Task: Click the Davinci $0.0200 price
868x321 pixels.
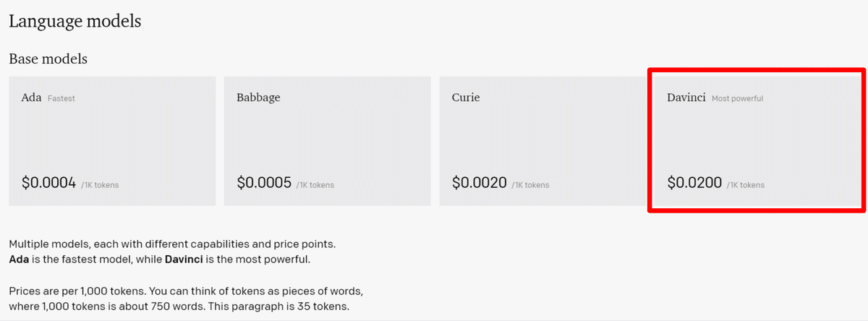Action: click(694, 184)
